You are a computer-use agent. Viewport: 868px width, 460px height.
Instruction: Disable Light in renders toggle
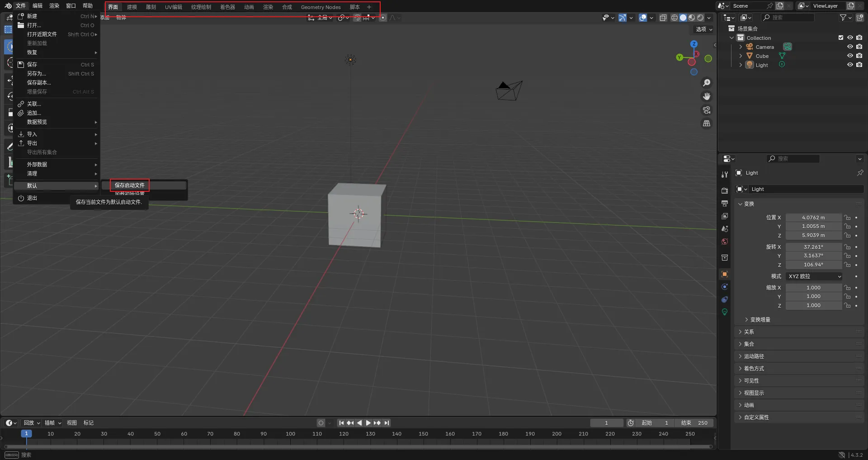[859, 65]
